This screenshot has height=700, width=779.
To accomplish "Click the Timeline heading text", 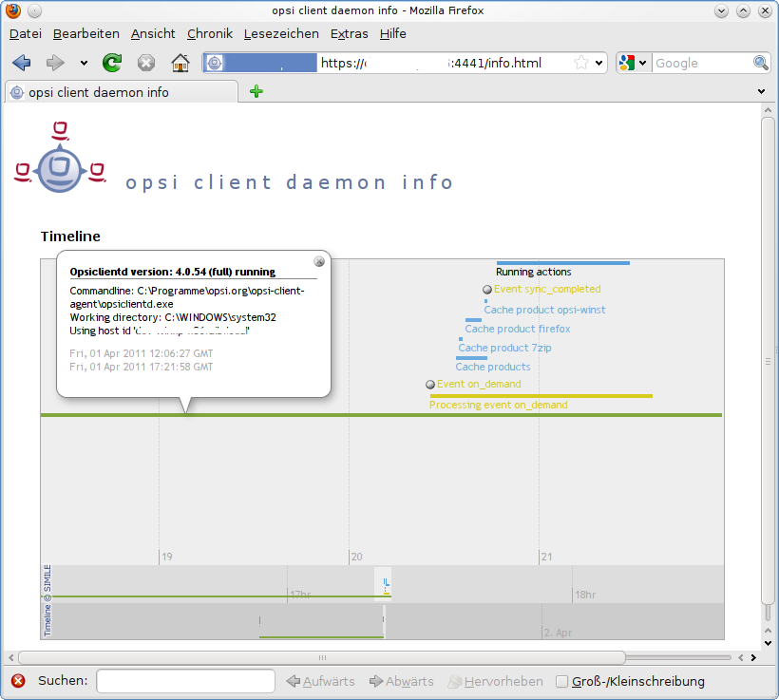I will click(x=70, y=236).
